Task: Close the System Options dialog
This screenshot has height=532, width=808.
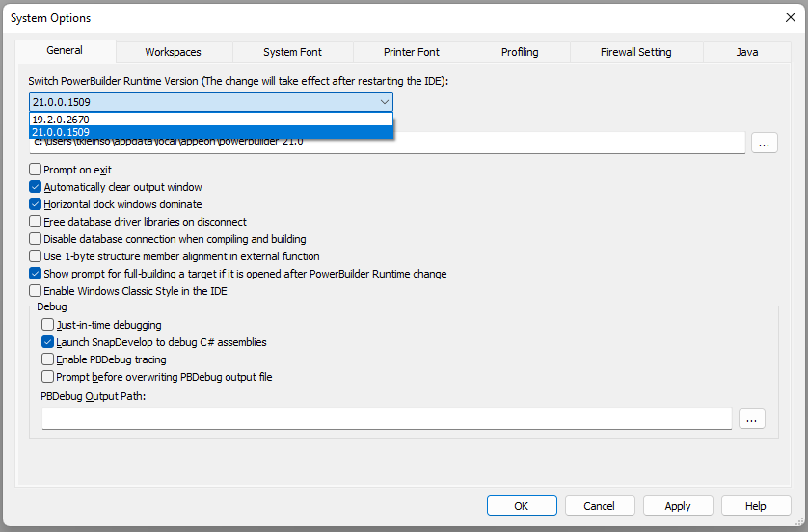Action: coord(790,18)
